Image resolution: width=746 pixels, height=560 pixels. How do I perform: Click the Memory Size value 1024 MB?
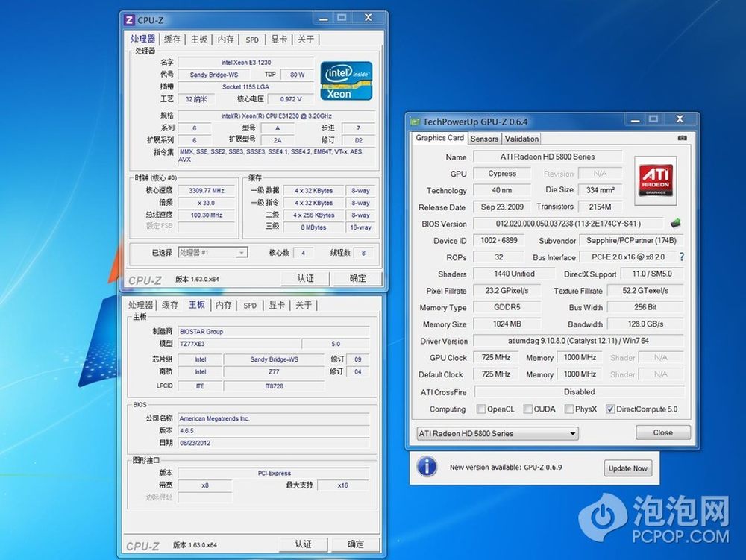507,324
